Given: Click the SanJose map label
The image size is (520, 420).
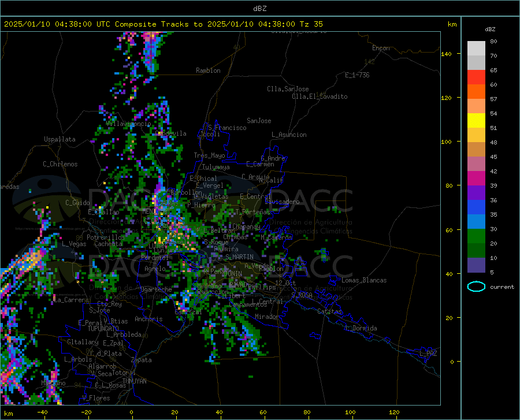Looking at the screenshot, I should coord(259,121).
